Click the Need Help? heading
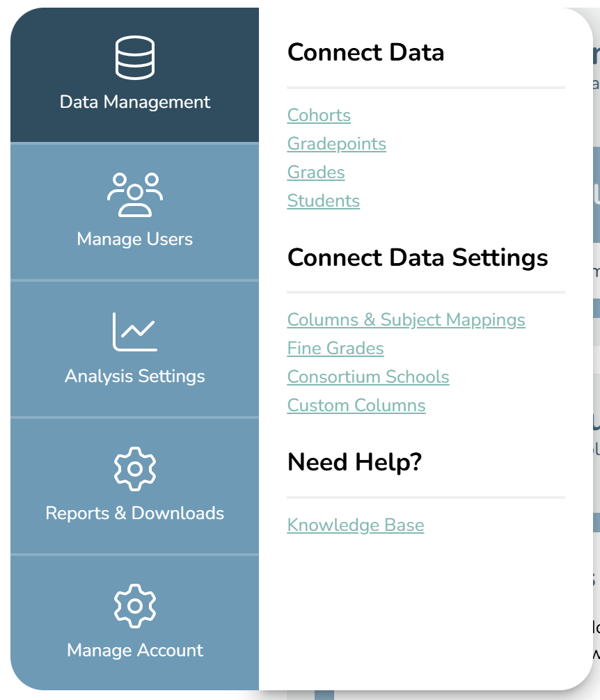 354,462
